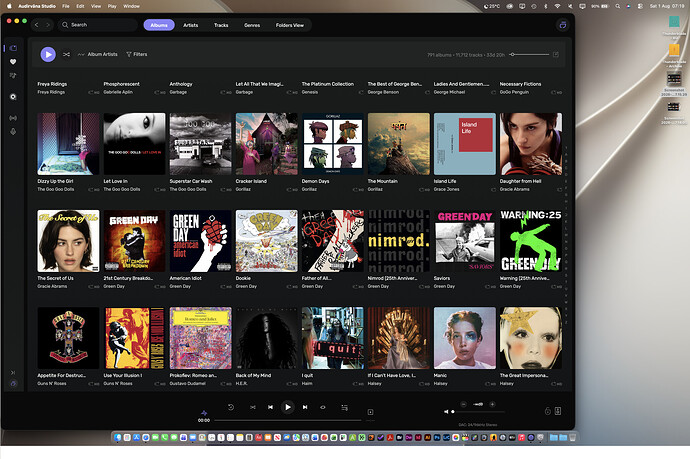Open Spotlight search in the menu bar
The width and height of the screenshot is (690, 459).
(x=618, y=6)
